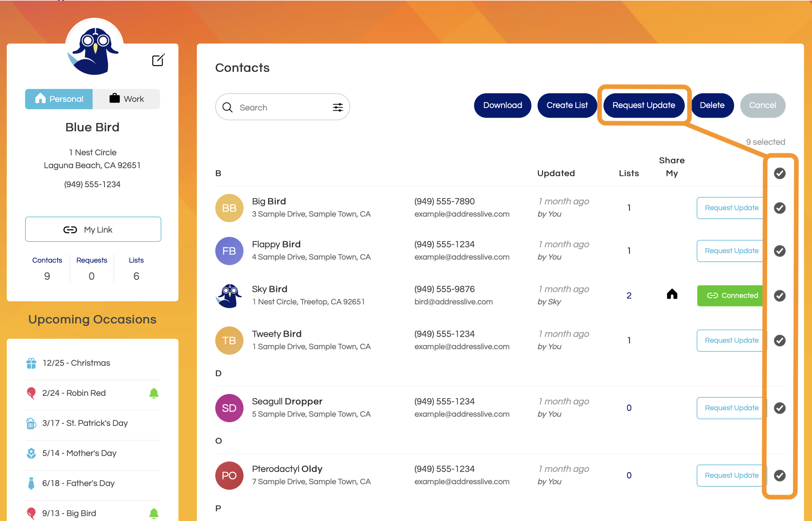Switch to the Work profile tab

pos(126,99)
